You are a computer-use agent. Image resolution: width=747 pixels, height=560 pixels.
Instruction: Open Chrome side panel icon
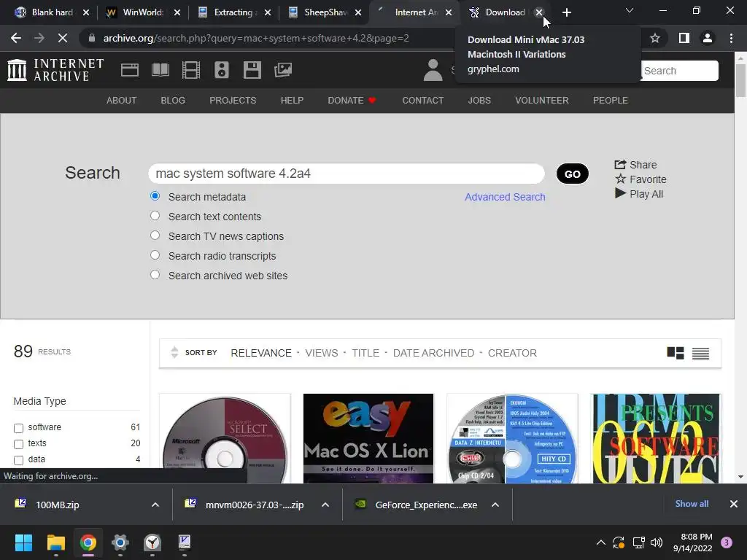pyautogui.click(x=684, y=38)
